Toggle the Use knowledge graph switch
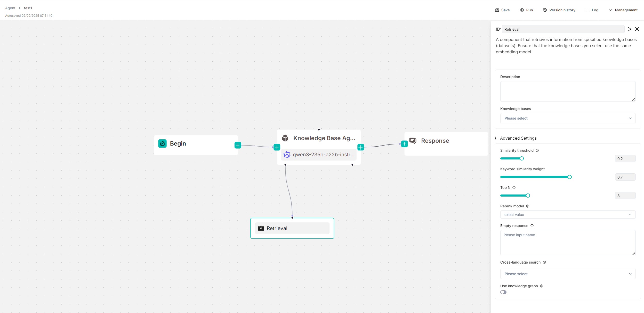This screenshot has height=313, width=644. click(x=503, y=292)
